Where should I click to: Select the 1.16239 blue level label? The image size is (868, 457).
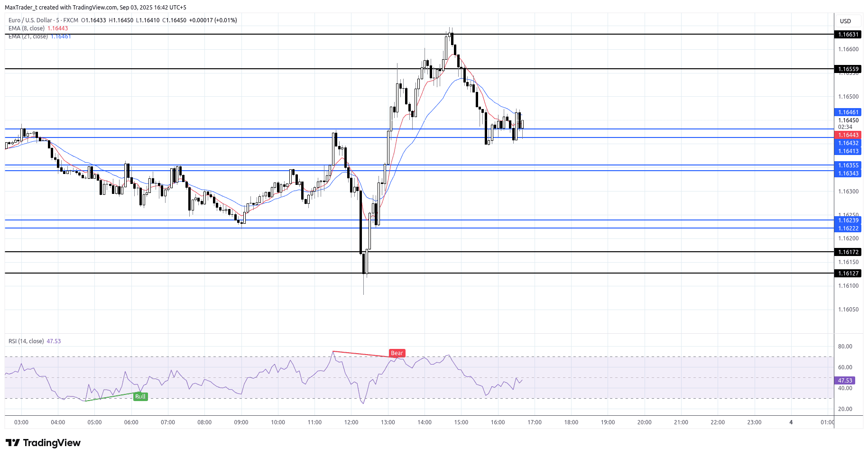click(848, 220)
